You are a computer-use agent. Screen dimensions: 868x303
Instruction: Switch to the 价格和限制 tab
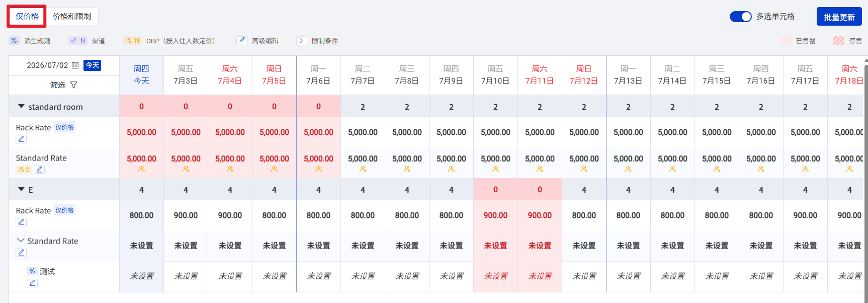point(72,17)
